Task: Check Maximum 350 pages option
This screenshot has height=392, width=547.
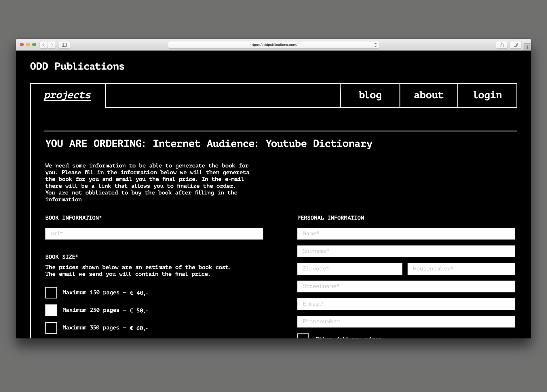Action: [x=51, y=328]
